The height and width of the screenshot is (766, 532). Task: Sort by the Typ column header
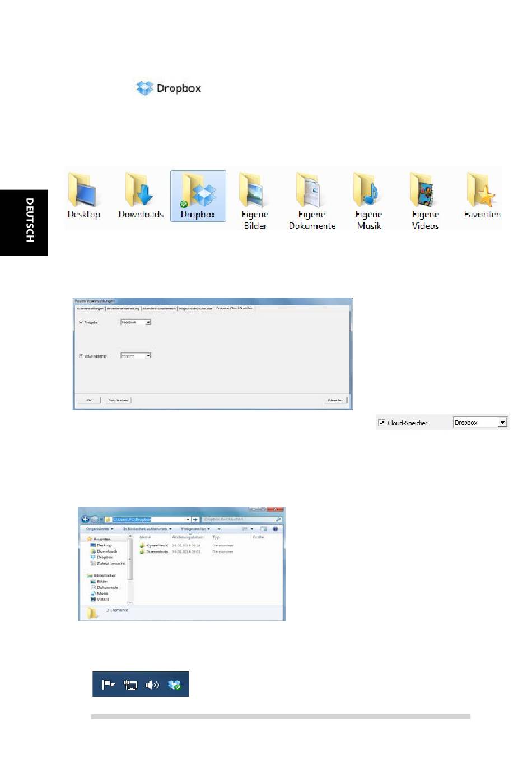click(216, 537)
